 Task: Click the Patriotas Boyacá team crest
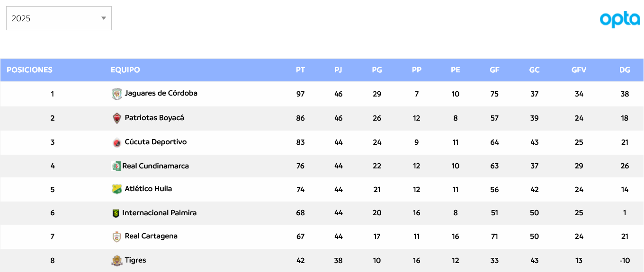[117, 118]
